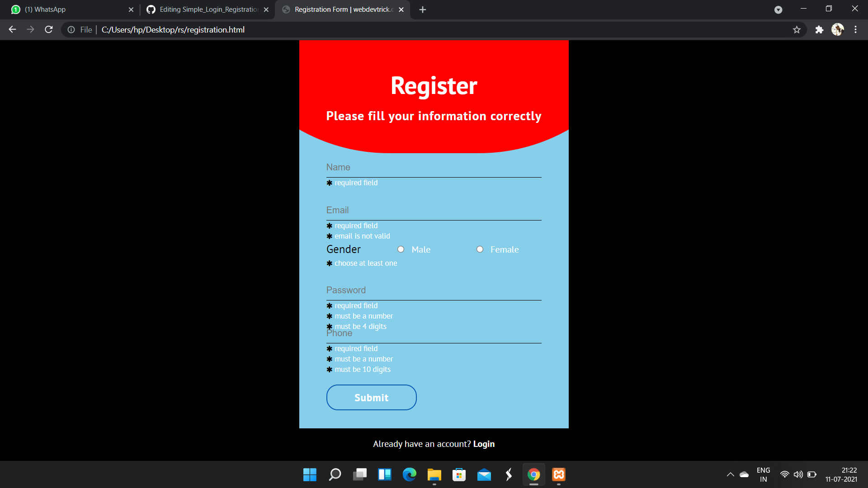Submit the registration form
Viewport: 868px width, 488px height.
(x=371, y=398)
